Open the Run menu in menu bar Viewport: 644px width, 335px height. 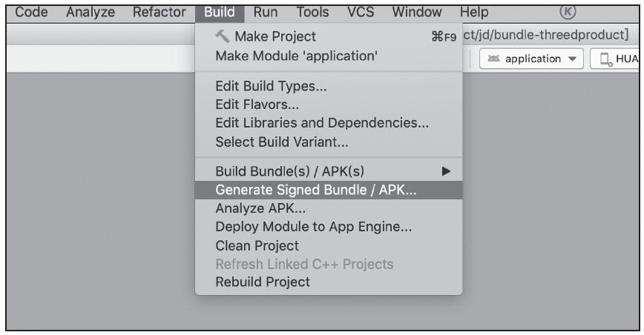(x=265, y=13)
